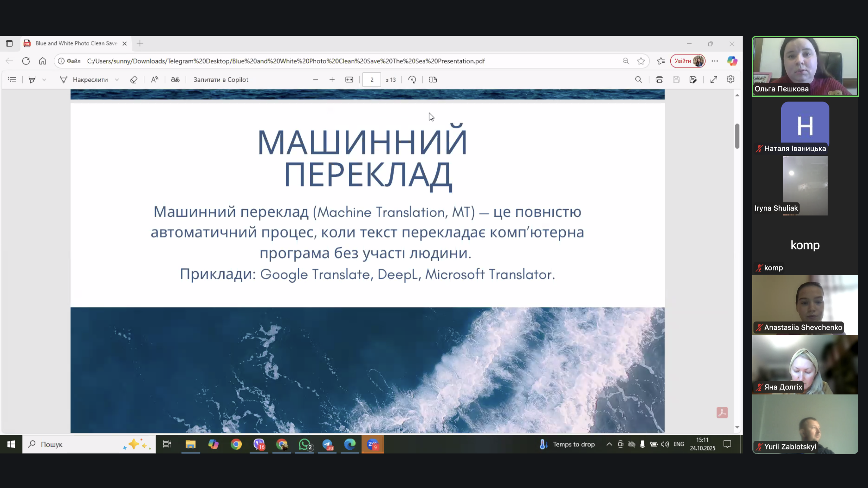Toggle fit to width view

pos(349,80)
